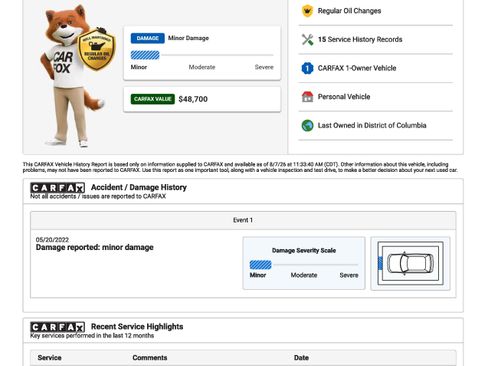488x366 pixels.
Task: Click the Accident / Damage History heading
Action: pos(139,187)
